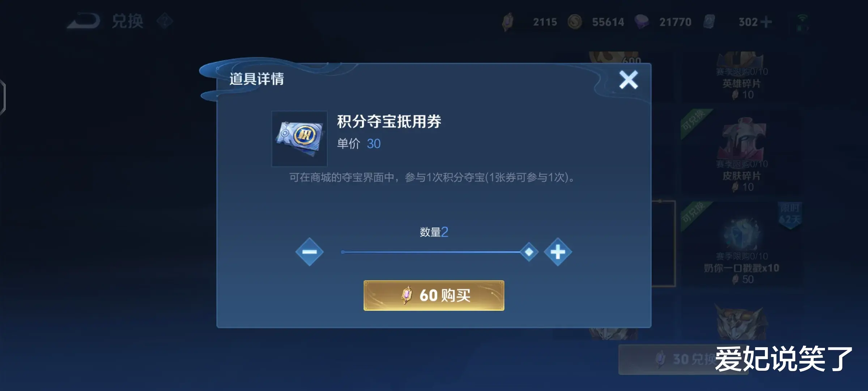Open the help question-mark icon beside 兑换
This screenshot has width=868, height=391.
pyautogui.click(x=165, y=21)
